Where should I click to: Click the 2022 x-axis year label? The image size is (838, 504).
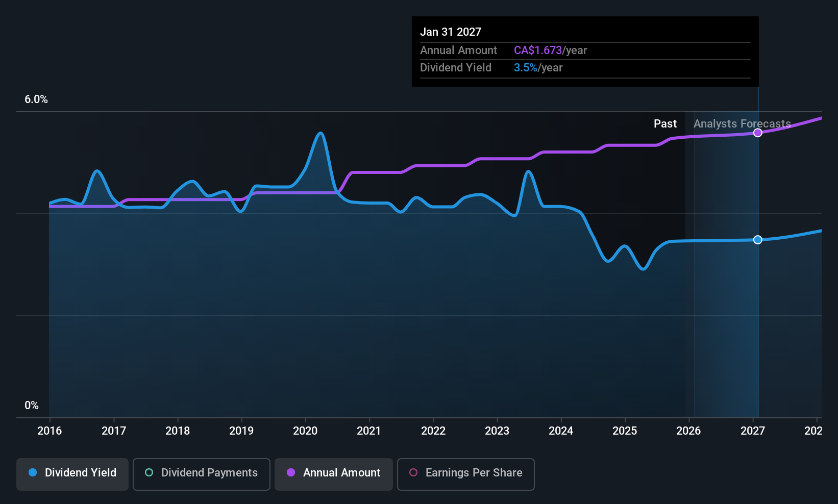433,431
